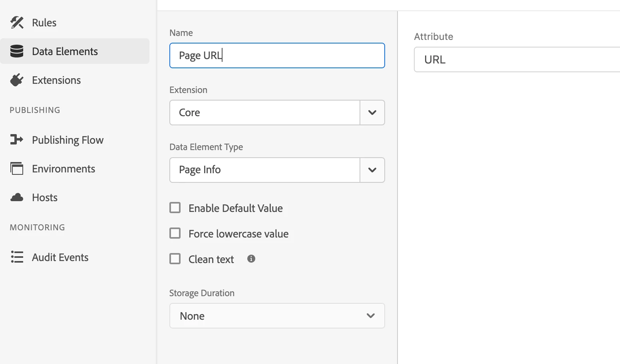Open the Data Element Type dropdown arrow

(x=372, y=170)
